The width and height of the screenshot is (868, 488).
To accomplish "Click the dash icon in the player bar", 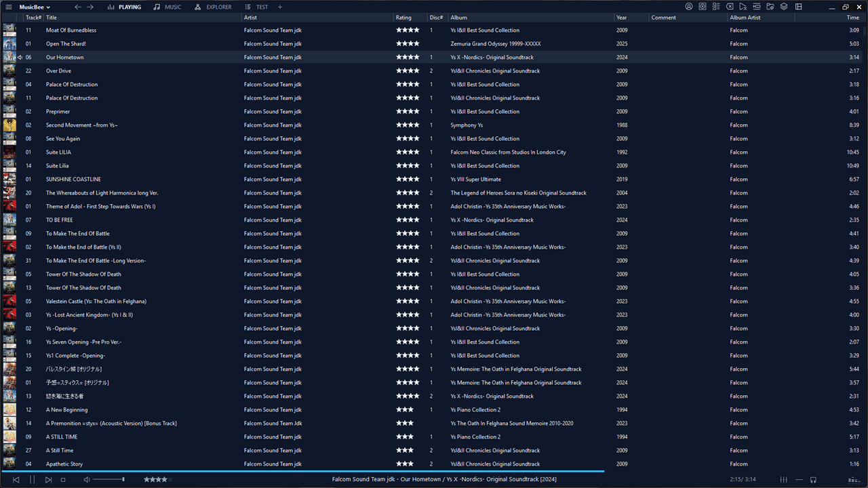I will pyautogui.click(x=799, y=480).
